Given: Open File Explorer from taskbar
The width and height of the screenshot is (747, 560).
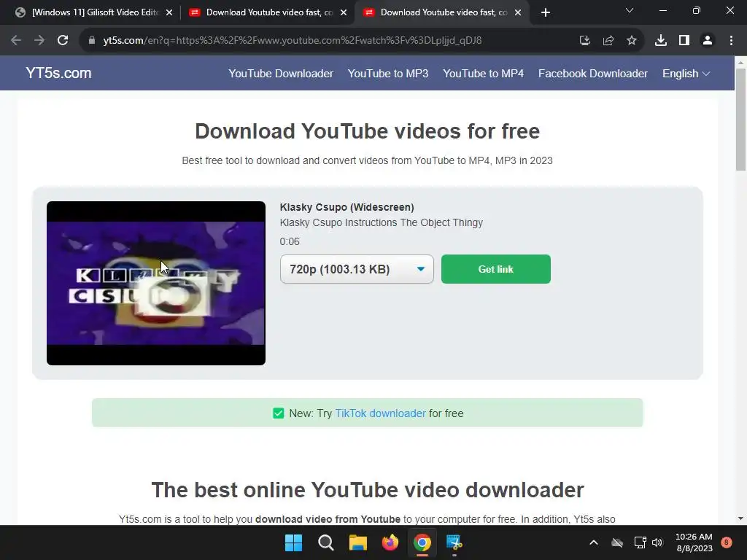Looking at the screenshot, I should click(357, 542).
